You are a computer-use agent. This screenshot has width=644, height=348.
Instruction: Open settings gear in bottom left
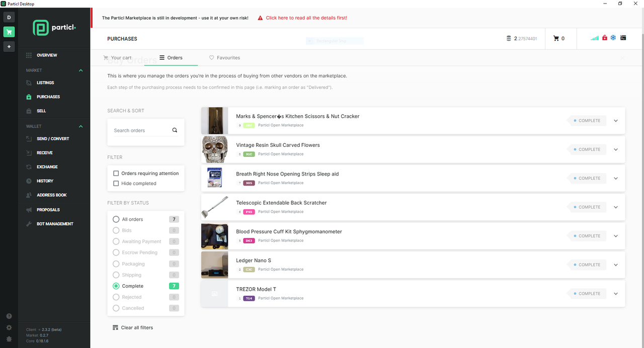pos(9,328)
